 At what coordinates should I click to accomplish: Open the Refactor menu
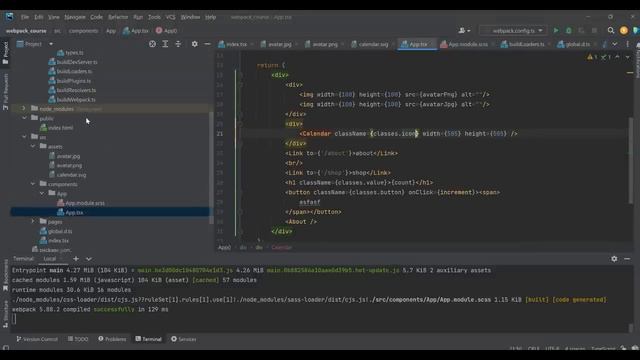click(x=118, y=17)
